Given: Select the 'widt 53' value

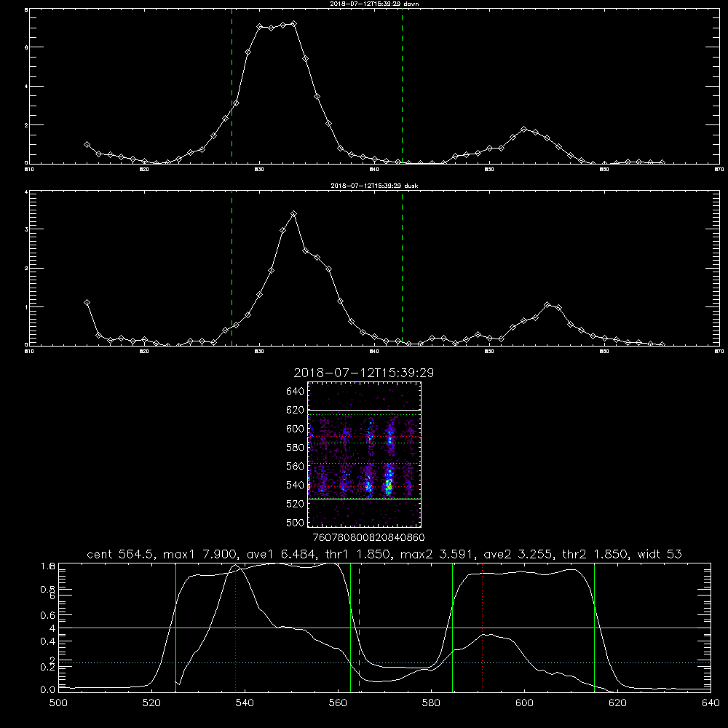Looking at the screenshot, I should [660, 554].
